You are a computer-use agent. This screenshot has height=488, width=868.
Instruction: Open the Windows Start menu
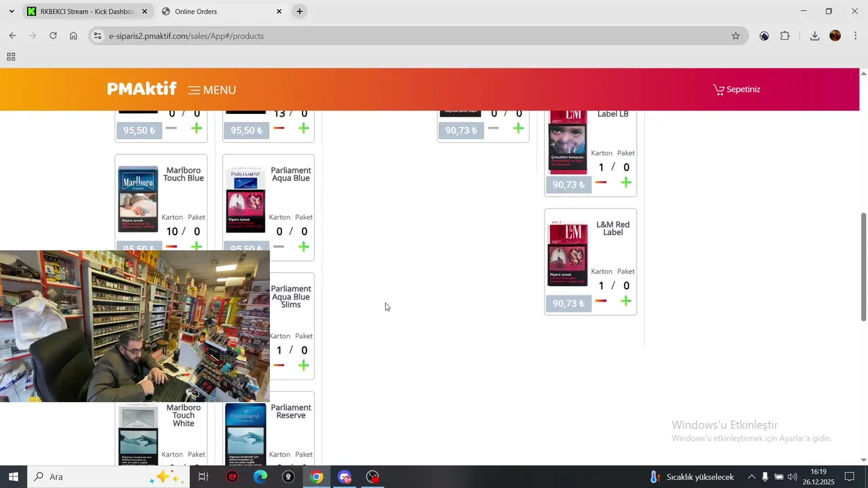pos(14,476)
